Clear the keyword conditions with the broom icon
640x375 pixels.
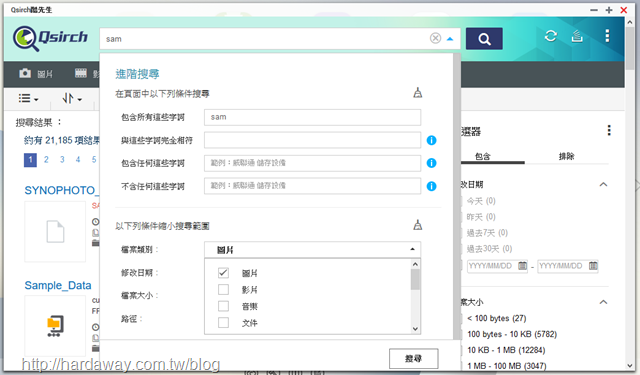[x=418, y=93]
